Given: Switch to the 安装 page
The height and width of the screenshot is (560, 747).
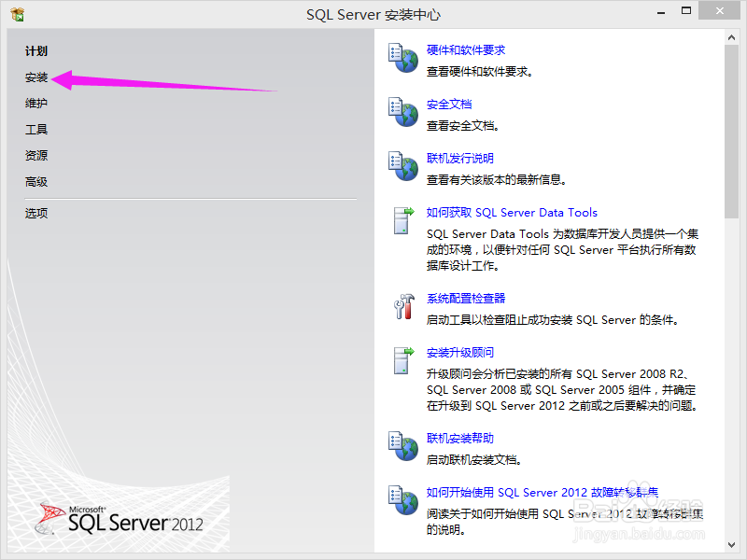Looking at the screenshot, I should (x=36, y=77).
